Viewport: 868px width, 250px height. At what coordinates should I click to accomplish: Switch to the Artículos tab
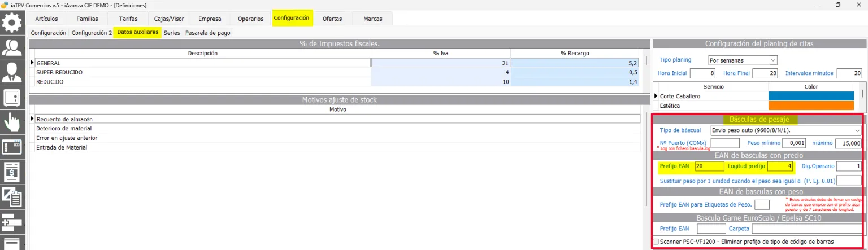46,19
